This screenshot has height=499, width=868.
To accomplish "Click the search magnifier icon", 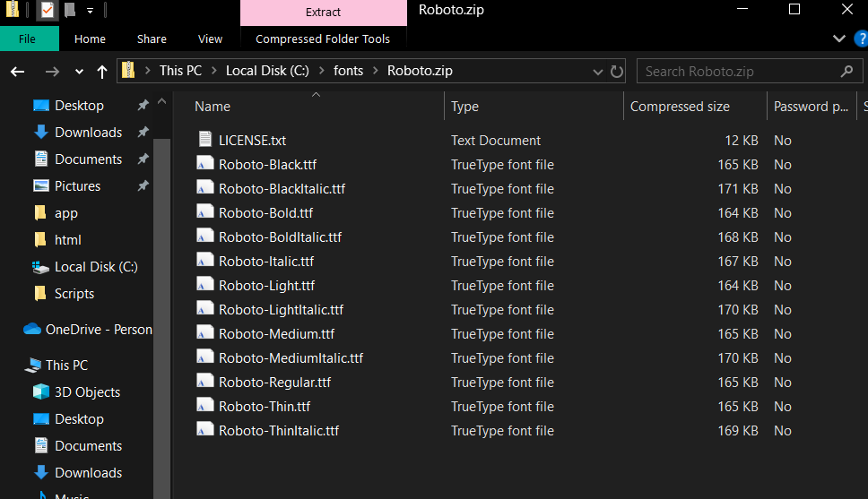I will coord(846,72).
